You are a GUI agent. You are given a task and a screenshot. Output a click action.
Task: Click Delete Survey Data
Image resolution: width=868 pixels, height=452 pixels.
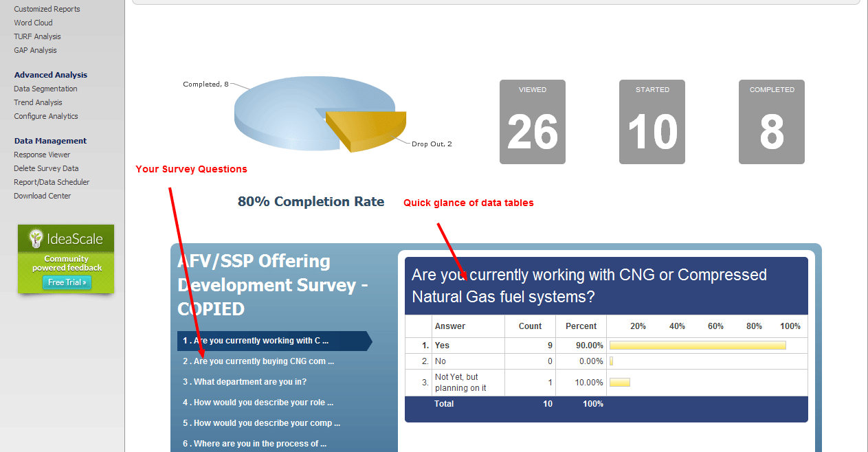(x=46, y=168)
